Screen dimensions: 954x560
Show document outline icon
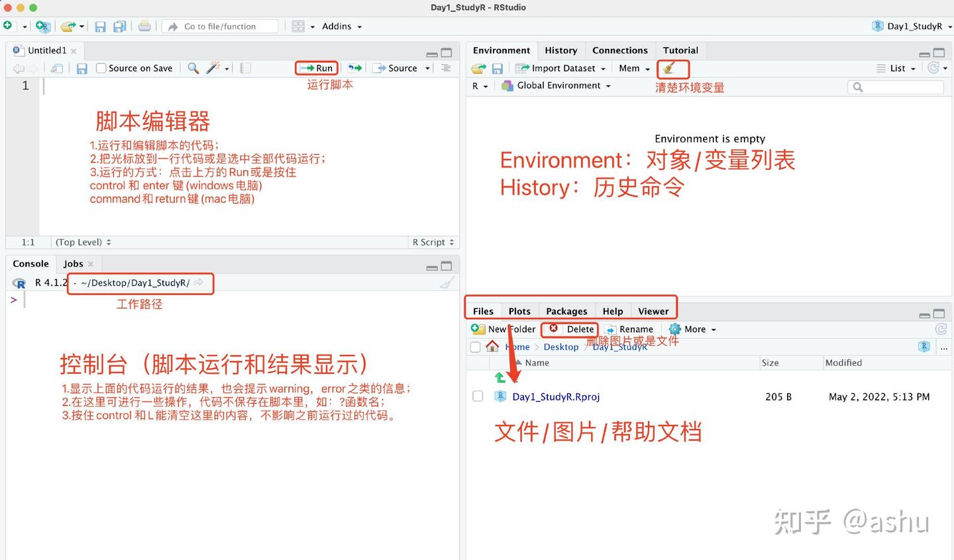(446, 68)
